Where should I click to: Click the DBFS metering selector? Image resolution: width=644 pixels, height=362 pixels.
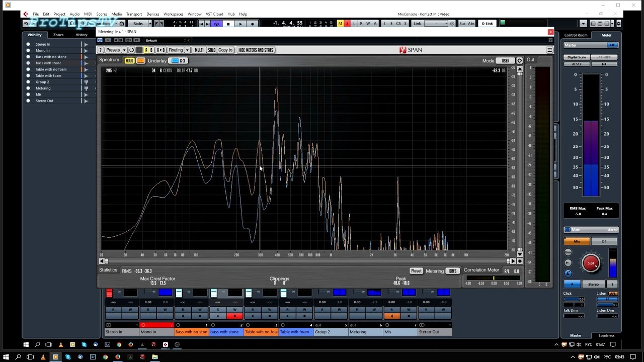(x=453, y=271)
